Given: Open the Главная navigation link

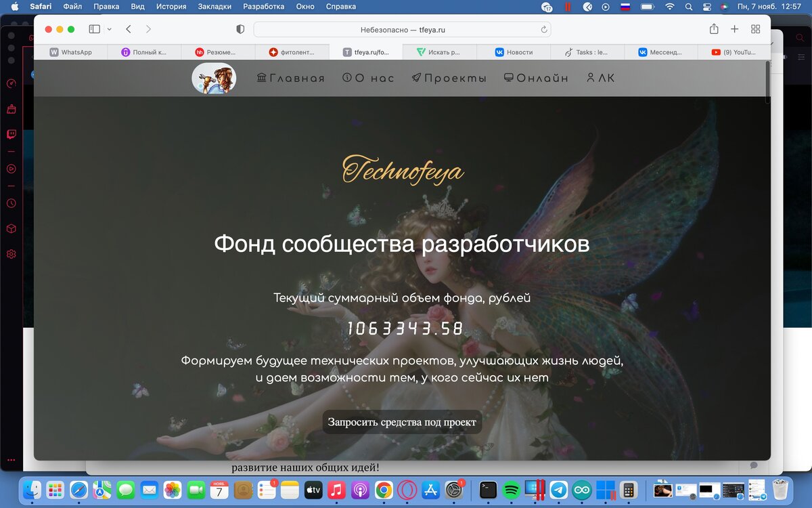Looking at the screenshot, I should [x=291, y=79].
